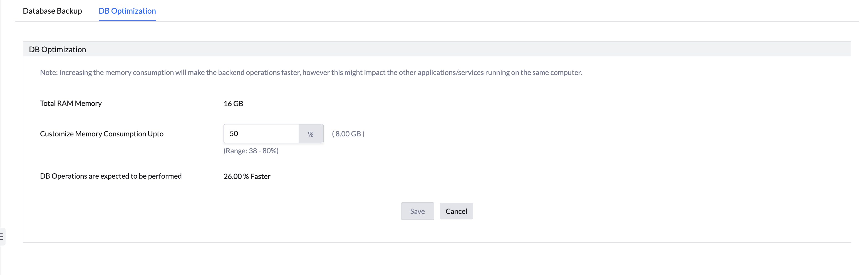
Task: Click the Note about memory consumption
Action: [x=310, y=72]
